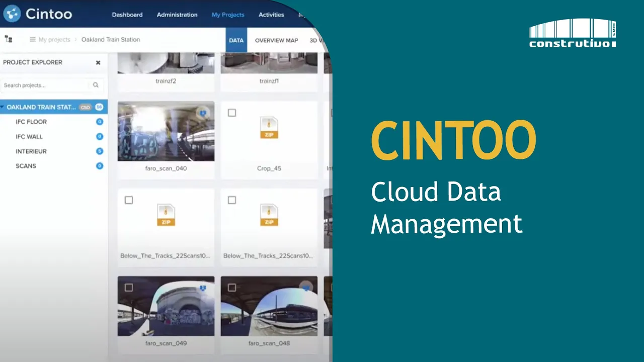
Task: Click the trainzf2 file name
Action: [166, 81]
